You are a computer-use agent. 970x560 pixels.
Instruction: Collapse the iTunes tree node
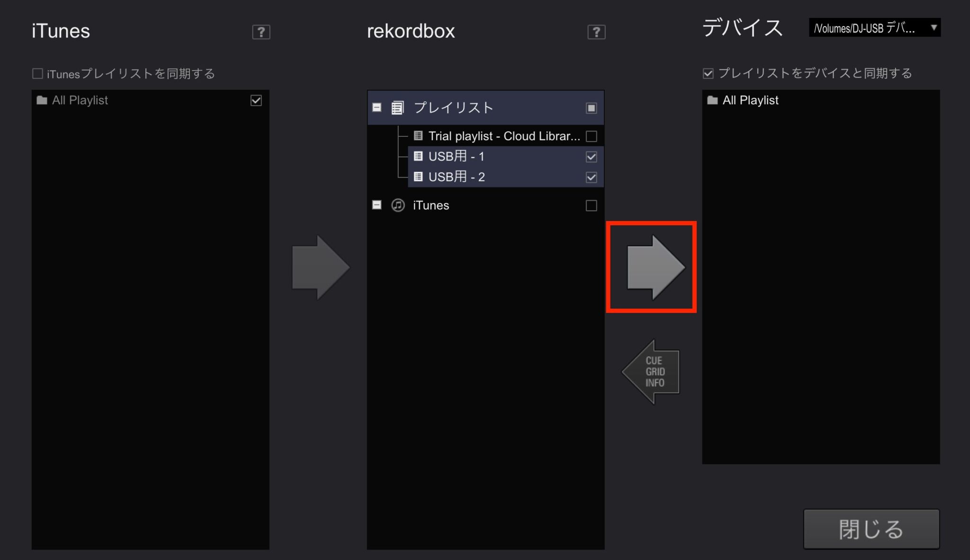click(377, 205)
